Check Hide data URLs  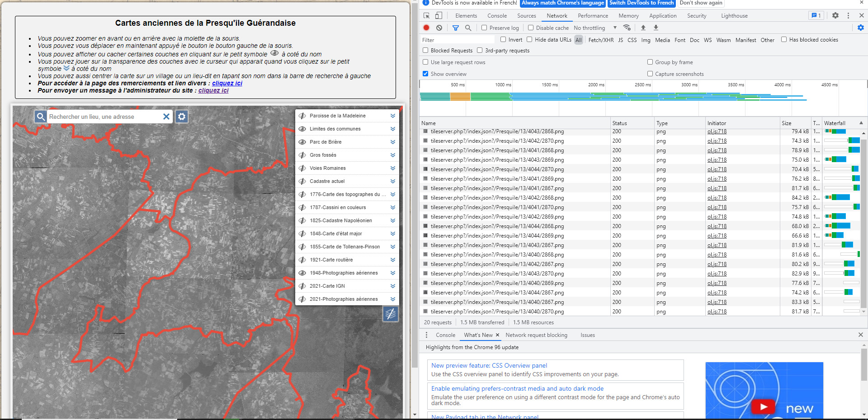click(529, 39)
